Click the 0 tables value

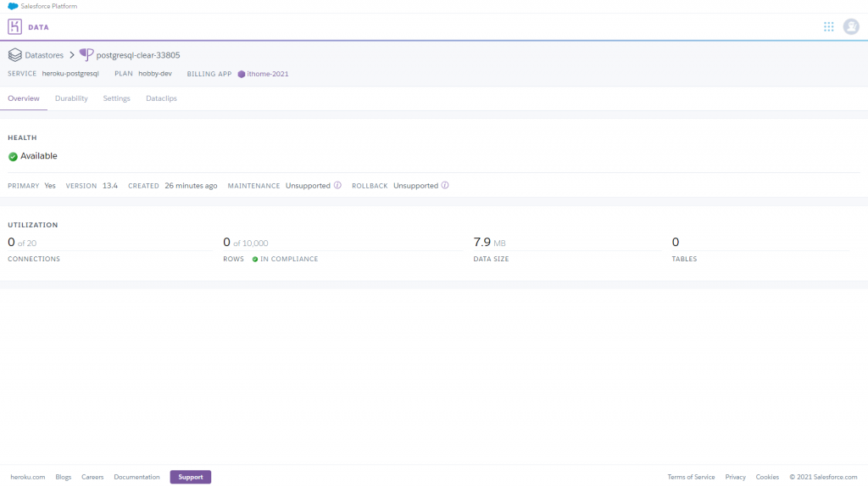tap(676, 242)
